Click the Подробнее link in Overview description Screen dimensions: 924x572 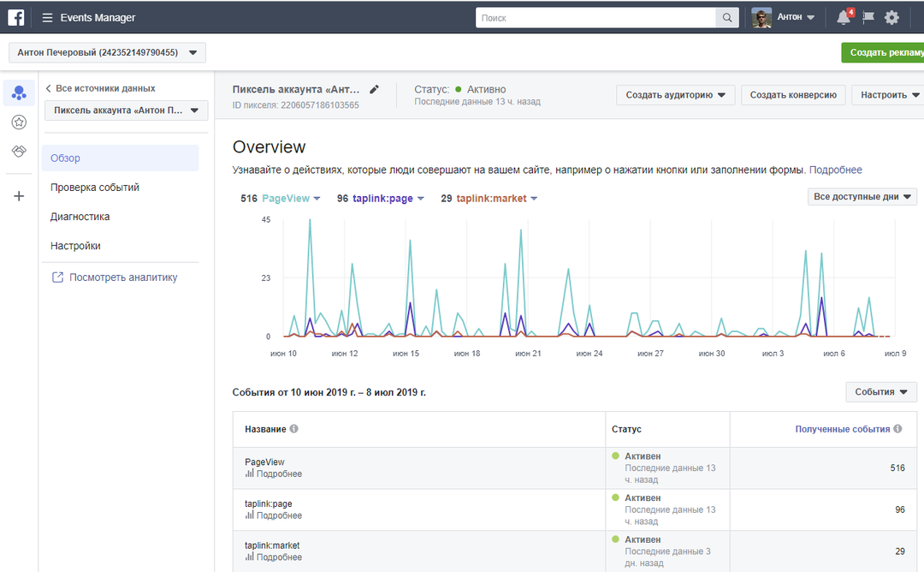[x=835, y=170]
